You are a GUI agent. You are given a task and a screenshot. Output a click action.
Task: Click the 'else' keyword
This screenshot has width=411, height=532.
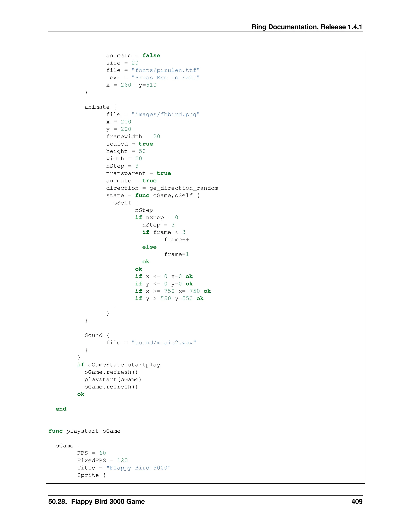(x=149, y=247)
